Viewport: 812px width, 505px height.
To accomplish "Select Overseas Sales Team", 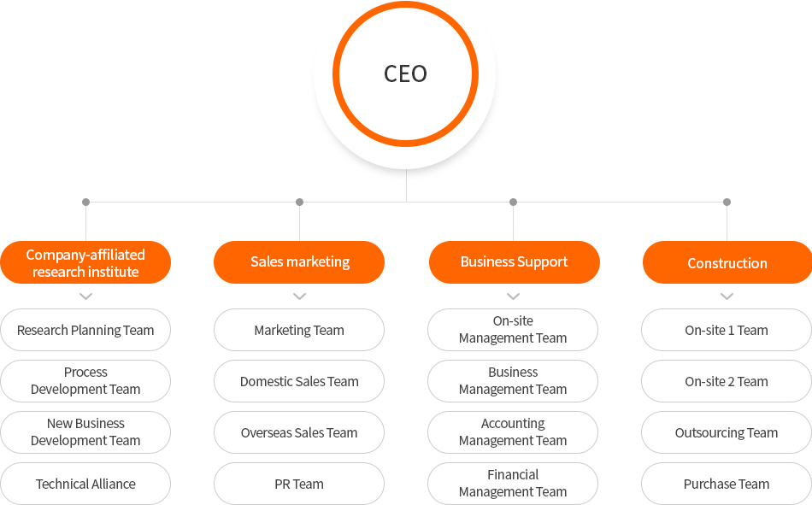I will [x=299, y=432].
